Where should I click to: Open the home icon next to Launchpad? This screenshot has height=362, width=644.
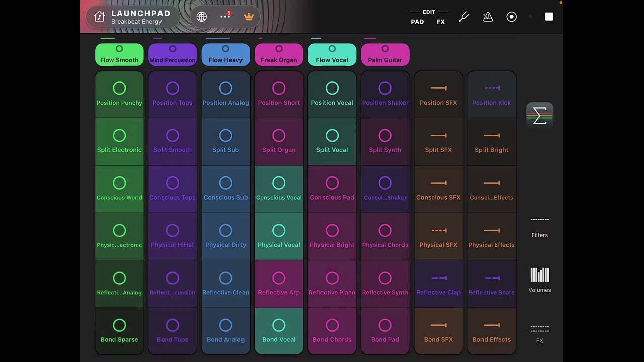[x=99, y=17]
